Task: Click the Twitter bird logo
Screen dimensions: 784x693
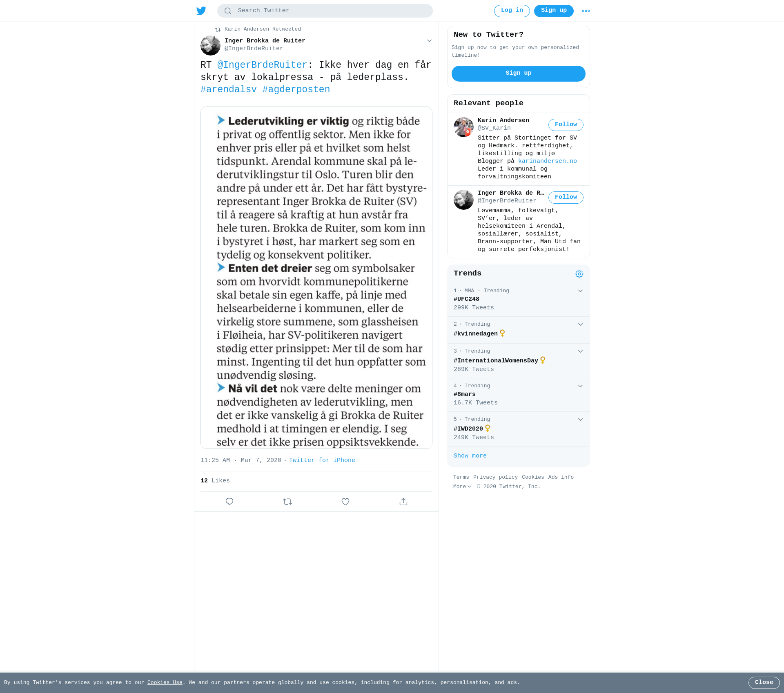Action: point(201,11)
